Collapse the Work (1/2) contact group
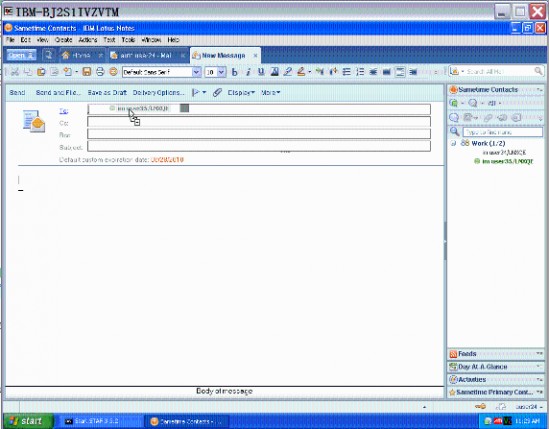 click(x=453, y=143)
